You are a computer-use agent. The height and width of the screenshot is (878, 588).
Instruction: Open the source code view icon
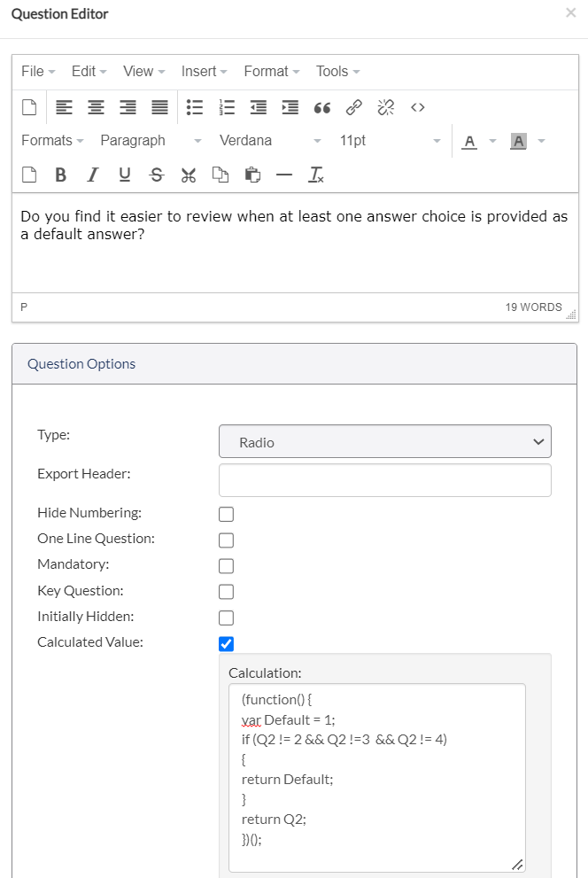click(418, 107)
